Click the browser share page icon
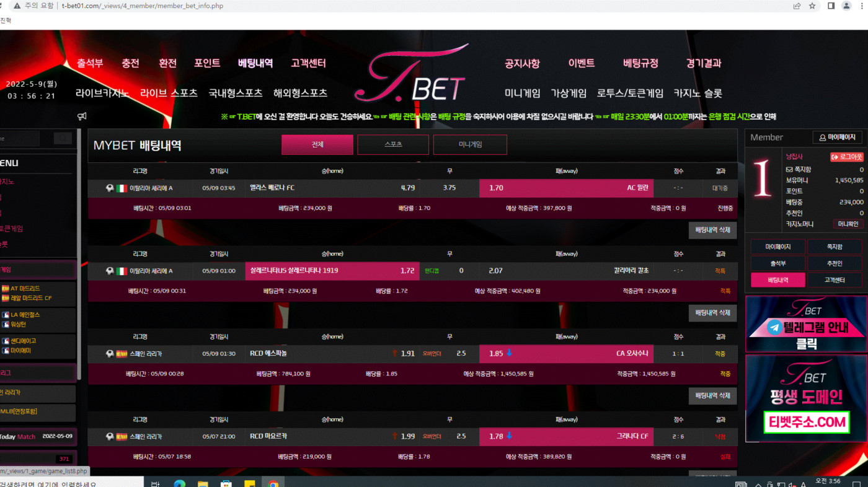Screen dimensions: 868x487 click(797, 6)
